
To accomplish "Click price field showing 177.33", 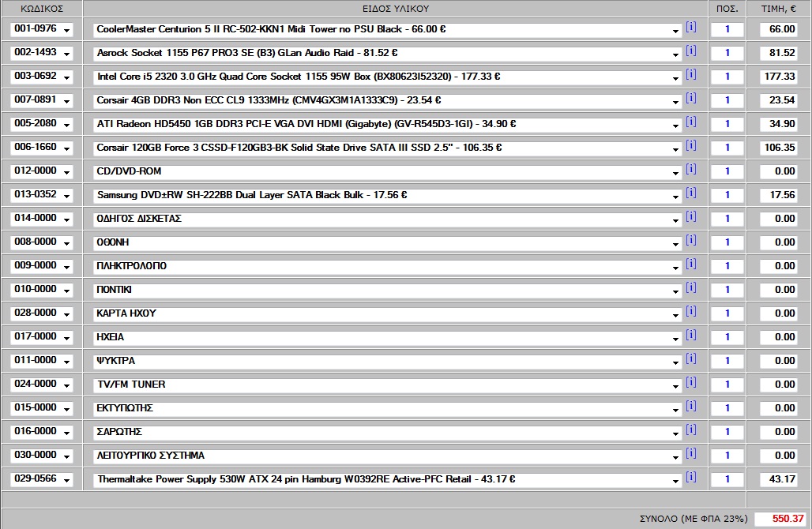I will click(778, 77).
